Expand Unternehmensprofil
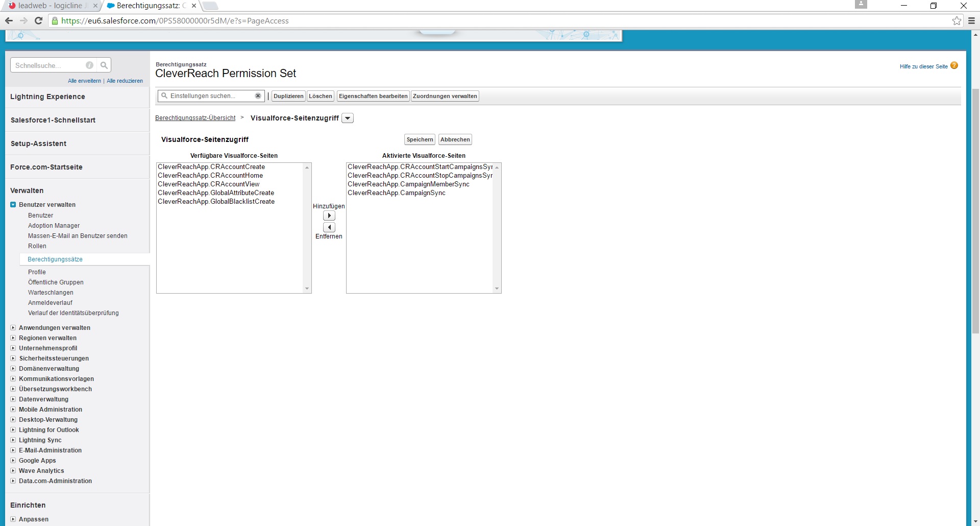This screenshot has height=526, width=980. (x=13, y=348)
